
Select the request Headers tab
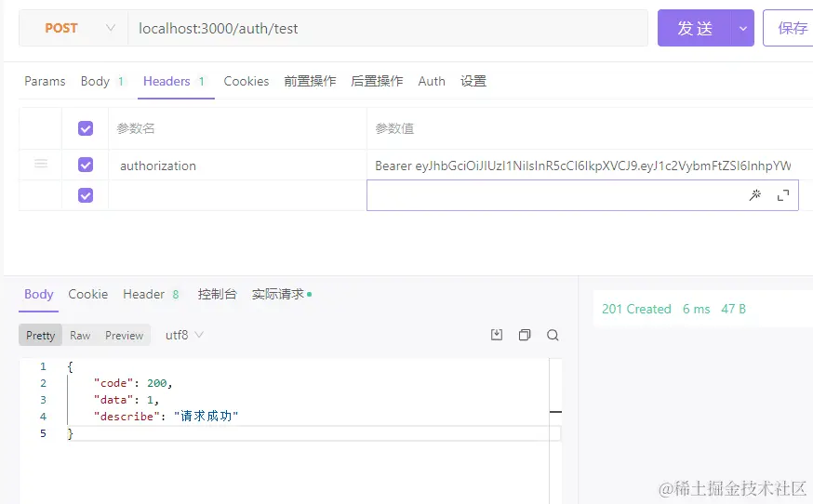point(174,82)
